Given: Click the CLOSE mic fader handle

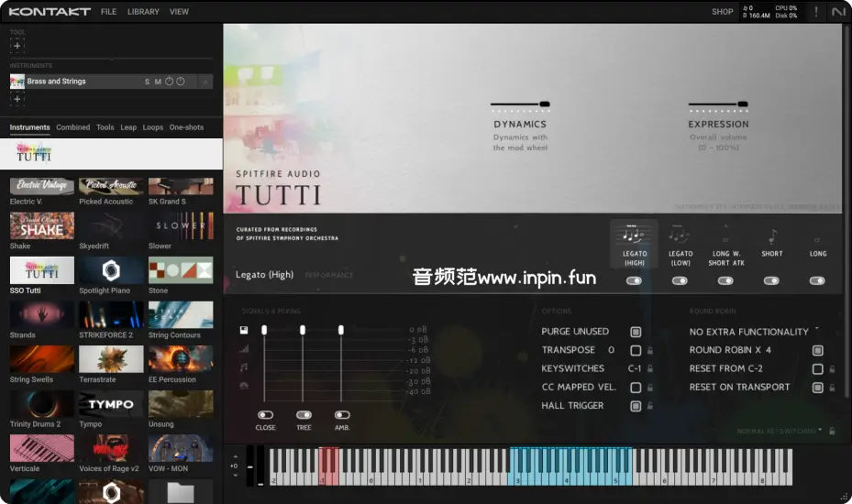Looking at the screenshot, I should pos(264,330).
